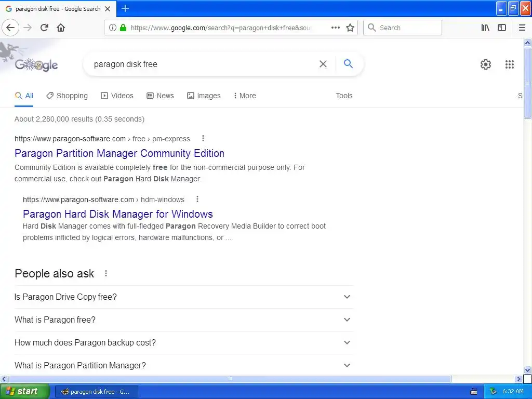Expand 'What is Paragon free?' question
The width and height of the screenshot is (532, 399).
pos(184,320)
